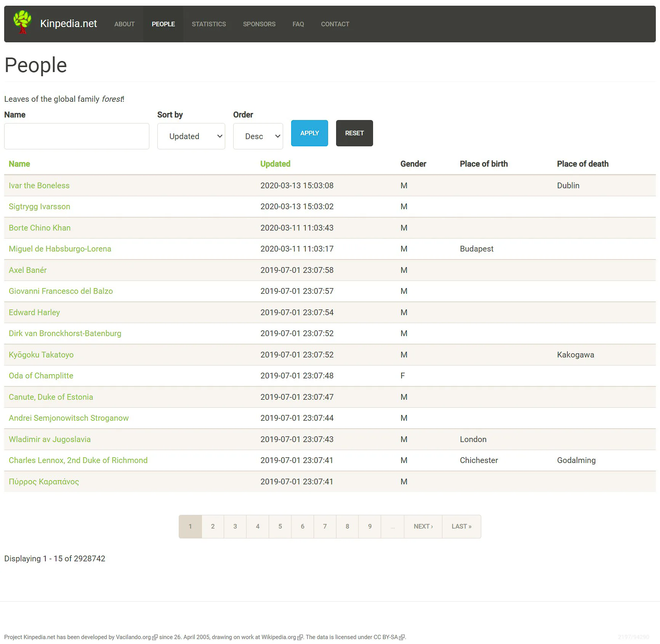Viewport: 660px width, 644px height.
Task: Click the Kinpedia tree logo icon
Action: pos(22,22)
